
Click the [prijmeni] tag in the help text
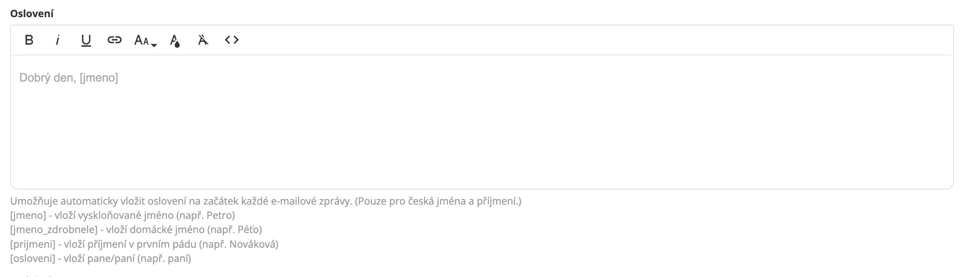tap(33, 244)
